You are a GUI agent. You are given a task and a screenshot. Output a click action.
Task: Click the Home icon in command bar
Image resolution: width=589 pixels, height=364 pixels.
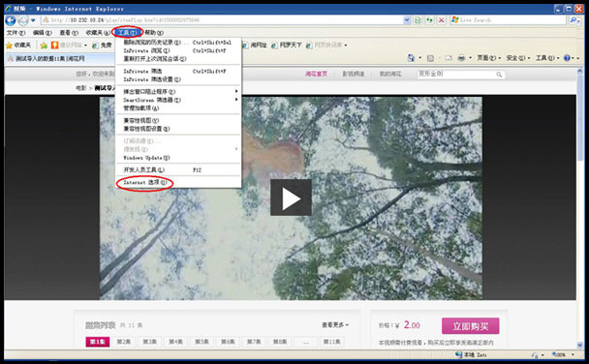pyautogui.click(x=411, y=58)
